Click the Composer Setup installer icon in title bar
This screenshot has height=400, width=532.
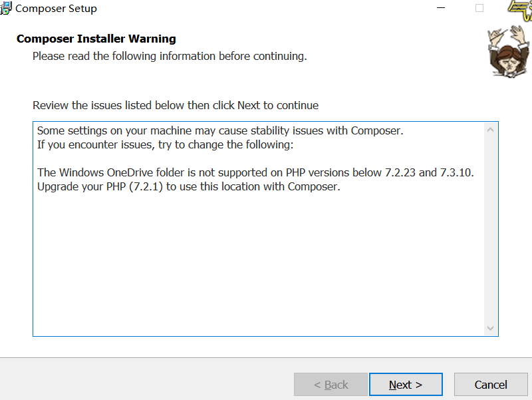coord(5,8)
